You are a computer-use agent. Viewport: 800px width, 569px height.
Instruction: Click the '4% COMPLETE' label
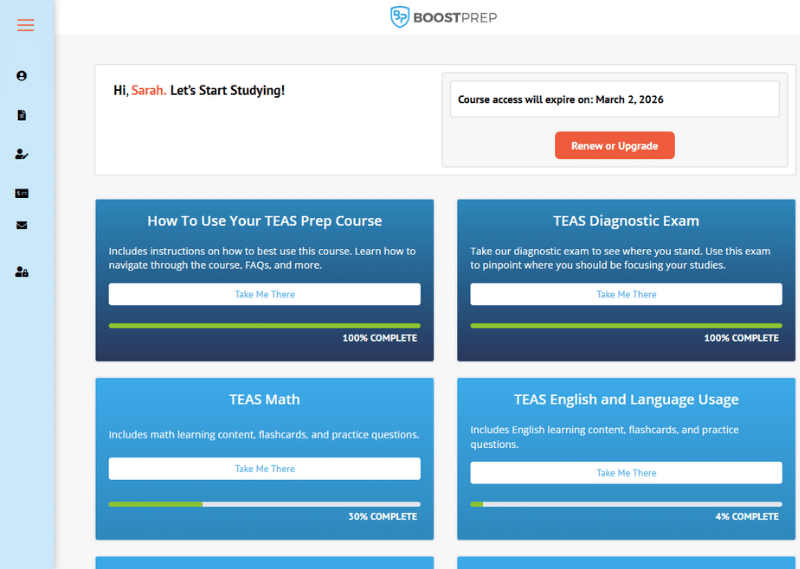747,516
